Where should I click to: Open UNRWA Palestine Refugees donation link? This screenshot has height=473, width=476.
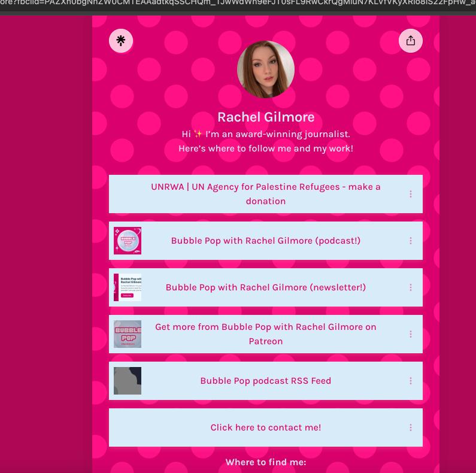pos(265,194)
